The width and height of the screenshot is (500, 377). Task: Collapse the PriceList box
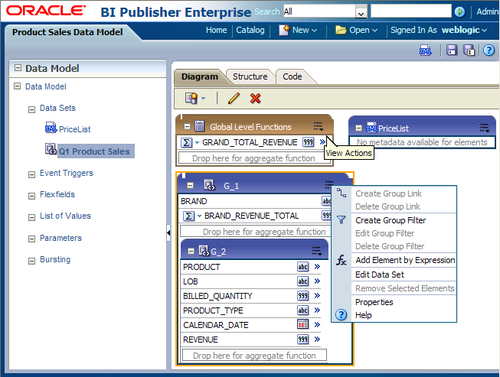tap(359, 128)
